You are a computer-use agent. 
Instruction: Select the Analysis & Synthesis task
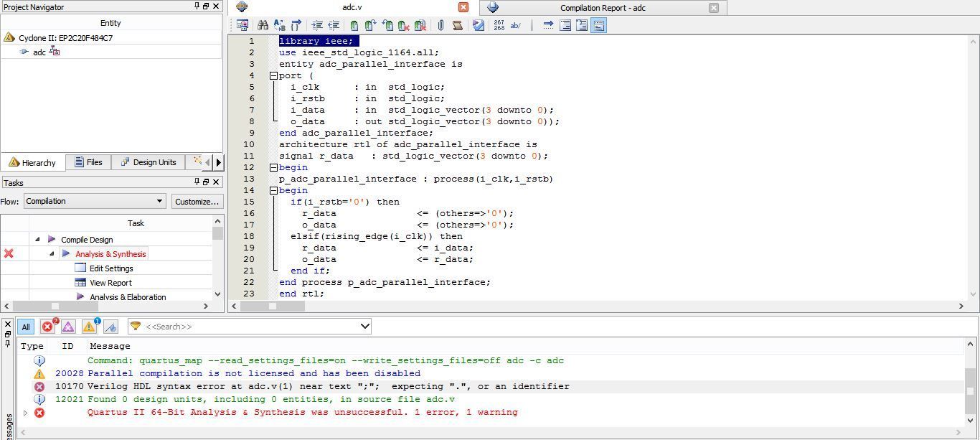pyautogui.click(x=110, y=253)
